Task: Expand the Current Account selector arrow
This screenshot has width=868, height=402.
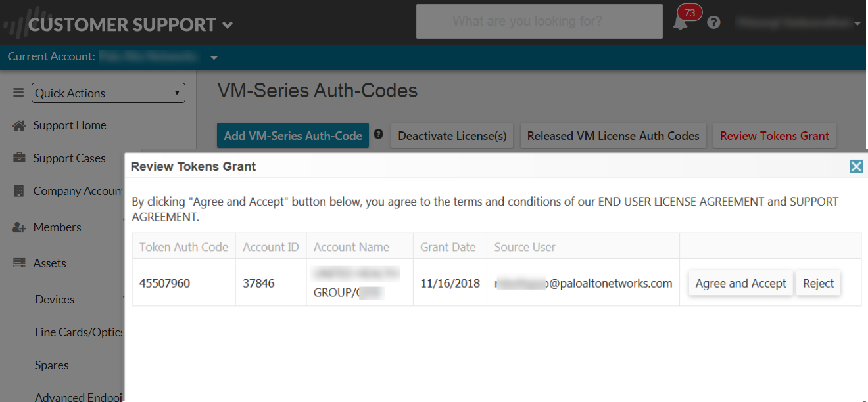Action: pos(214,58)
